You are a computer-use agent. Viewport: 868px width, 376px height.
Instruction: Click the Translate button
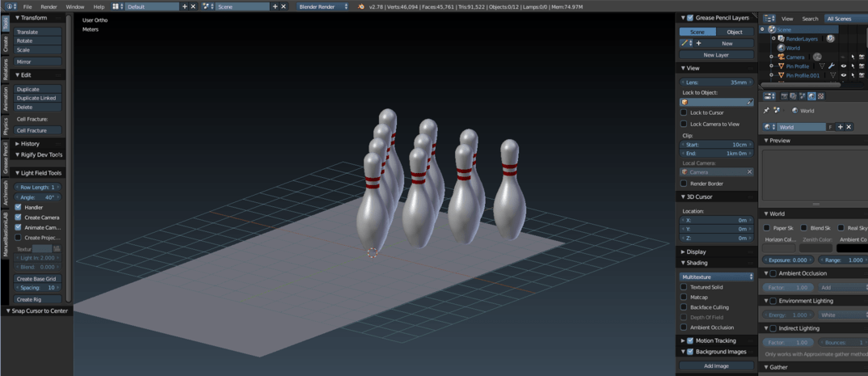pyautogui.click(x=38, y=32)
